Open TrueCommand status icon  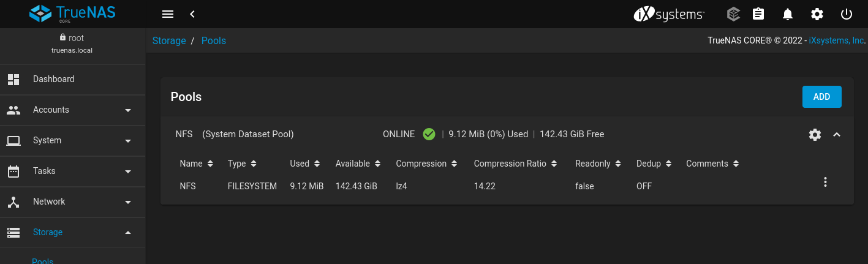coord(733,14)
